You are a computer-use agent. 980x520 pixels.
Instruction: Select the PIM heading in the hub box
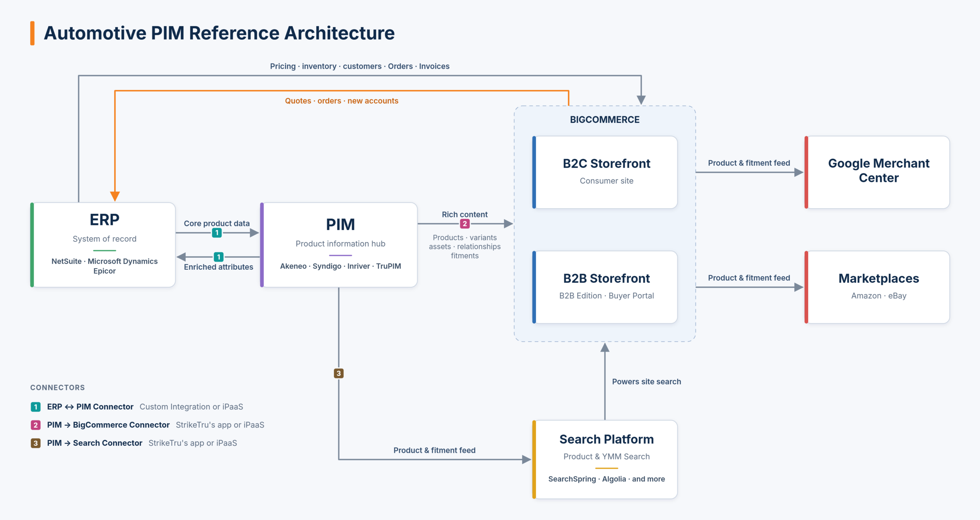(x=340, y=225)
